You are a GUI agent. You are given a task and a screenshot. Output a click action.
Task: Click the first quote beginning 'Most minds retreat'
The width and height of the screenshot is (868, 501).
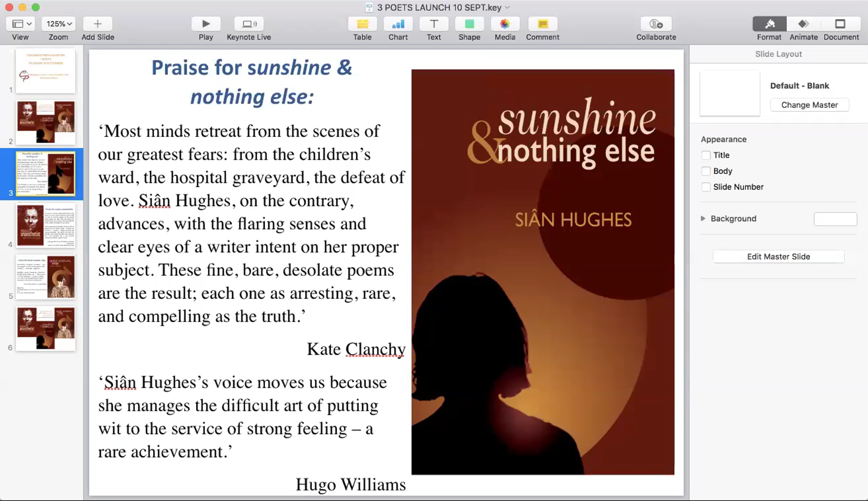click(252, 224)
